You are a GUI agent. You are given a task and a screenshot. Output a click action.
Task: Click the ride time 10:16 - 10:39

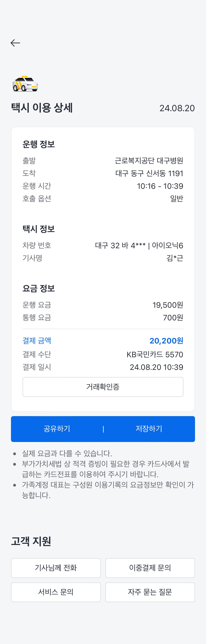pyautogui.click(x=160, y=186)
